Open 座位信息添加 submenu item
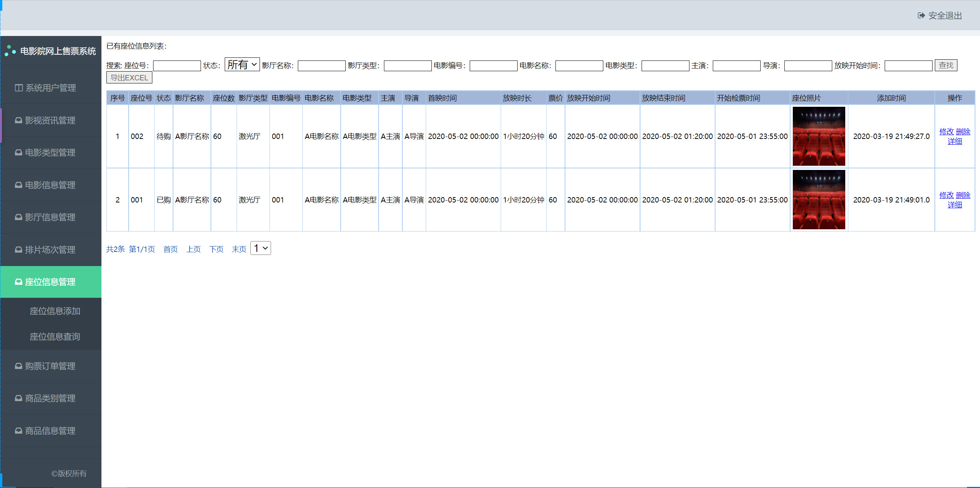The width and height of the screenshot is (980, 488). 55,311
